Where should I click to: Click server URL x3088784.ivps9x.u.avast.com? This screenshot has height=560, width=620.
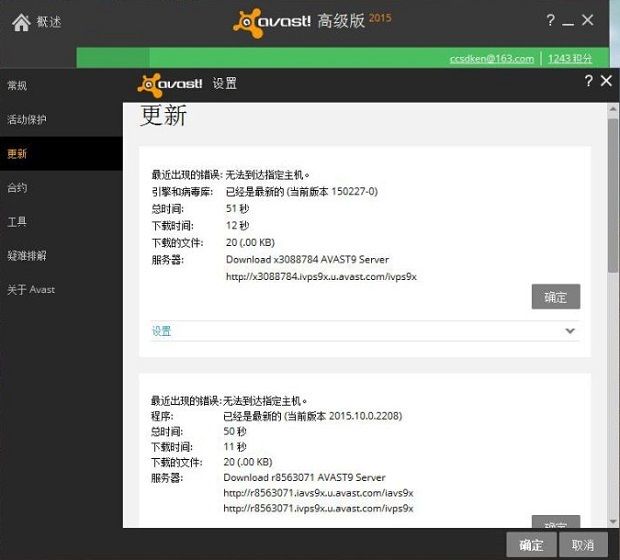(321, 276)
